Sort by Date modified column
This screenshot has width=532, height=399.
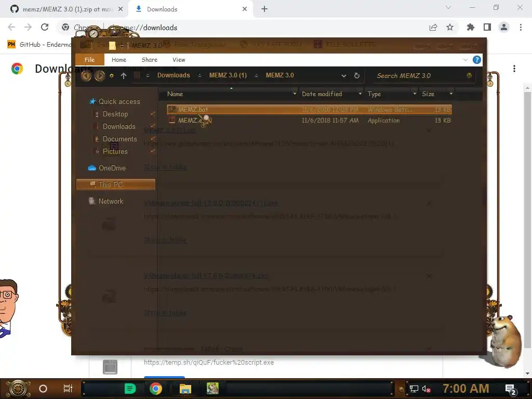(x=322, y=94)
